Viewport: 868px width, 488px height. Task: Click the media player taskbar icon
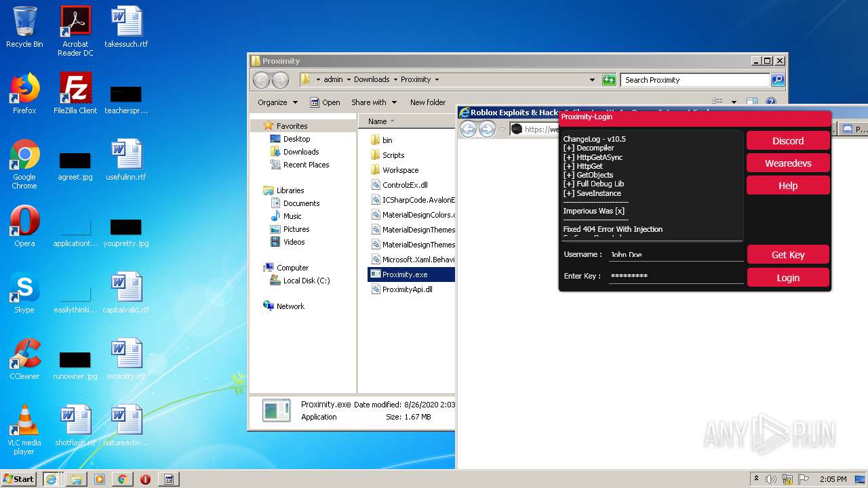[x=100, y=479]
